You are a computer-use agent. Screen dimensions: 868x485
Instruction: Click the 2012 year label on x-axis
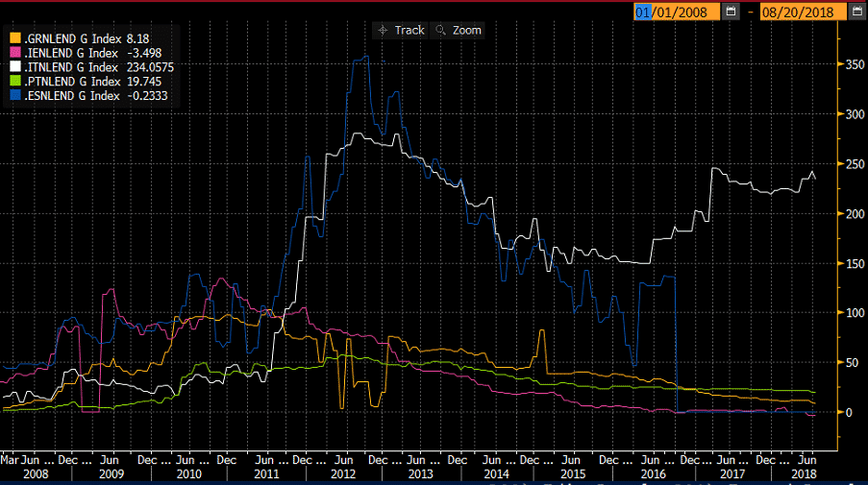343,474
